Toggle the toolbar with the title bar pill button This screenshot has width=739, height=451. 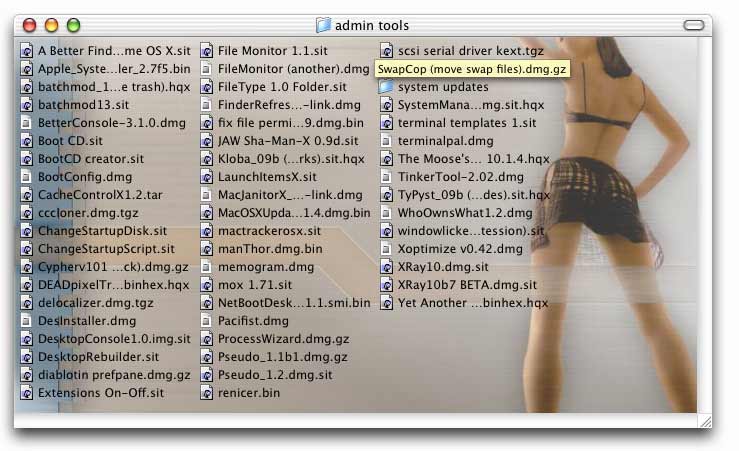tap(693, 25)
